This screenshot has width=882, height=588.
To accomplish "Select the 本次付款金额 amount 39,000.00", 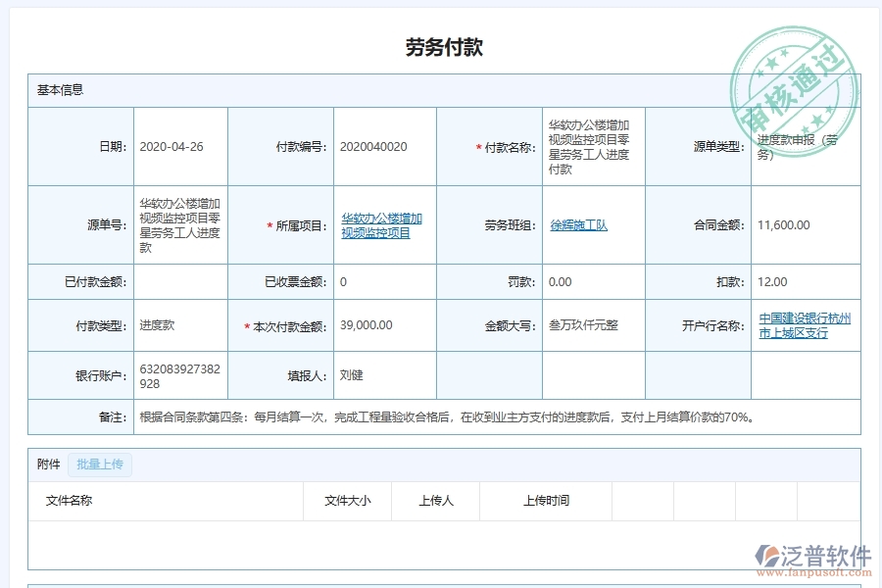I will [x=363, y=324].
